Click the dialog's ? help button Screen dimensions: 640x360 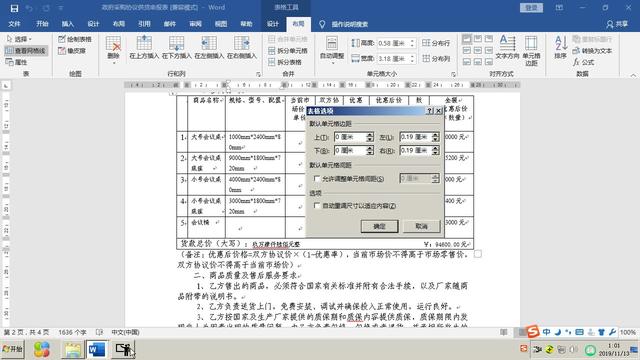coord(429,111)
